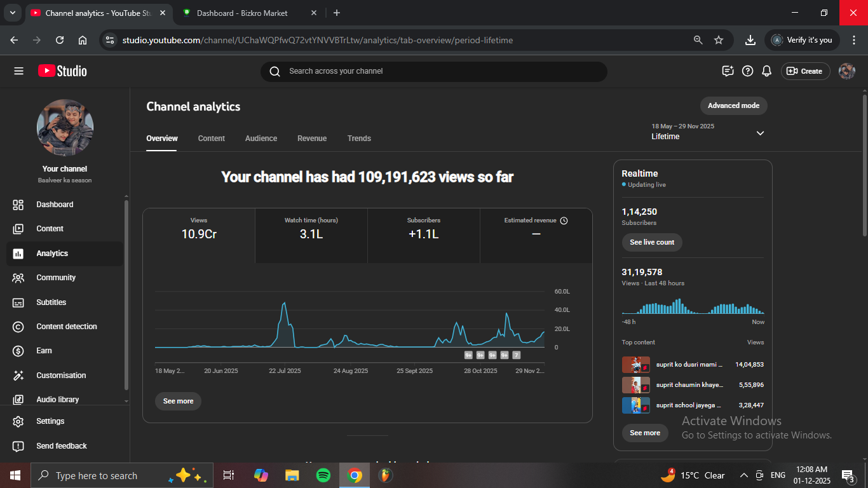Open Settings gear in sidebar
Viewport: 868px width, 488px height.
[18, 421]
